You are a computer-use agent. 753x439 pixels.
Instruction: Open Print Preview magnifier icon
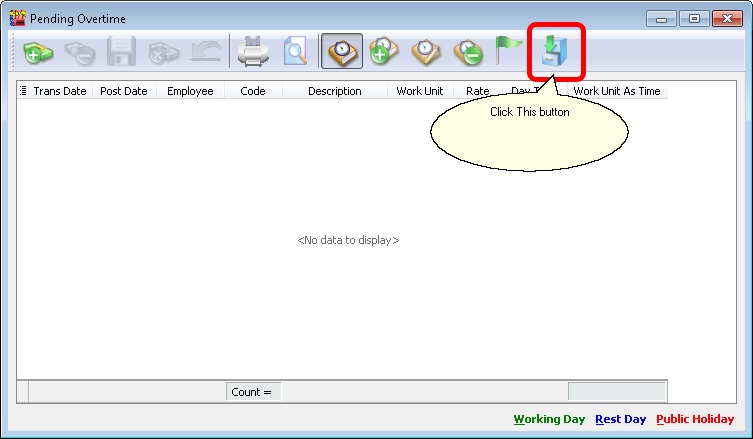(295, 51)
